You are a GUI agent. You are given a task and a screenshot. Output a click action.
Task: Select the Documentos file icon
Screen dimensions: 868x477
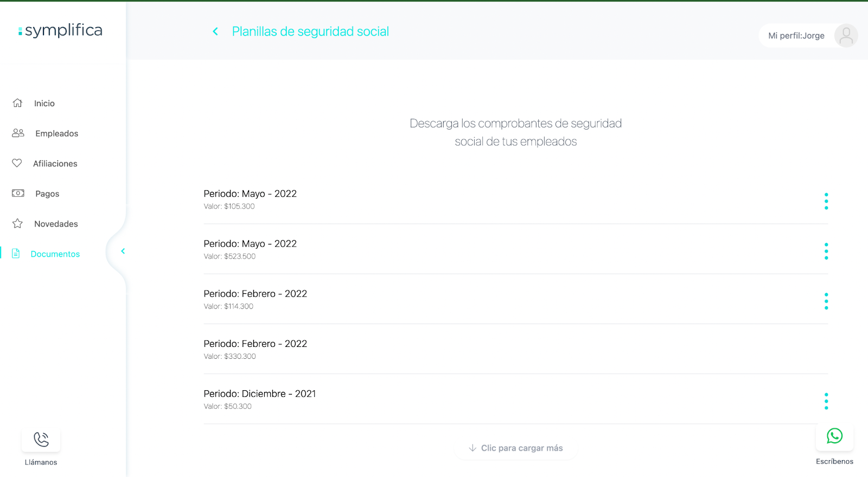pyautogui.click(x=16, y=253)
